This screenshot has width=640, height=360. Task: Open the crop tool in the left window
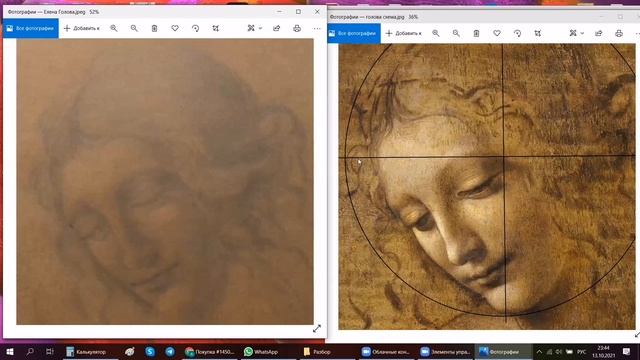pyautogui.click(x=216, y=28)
